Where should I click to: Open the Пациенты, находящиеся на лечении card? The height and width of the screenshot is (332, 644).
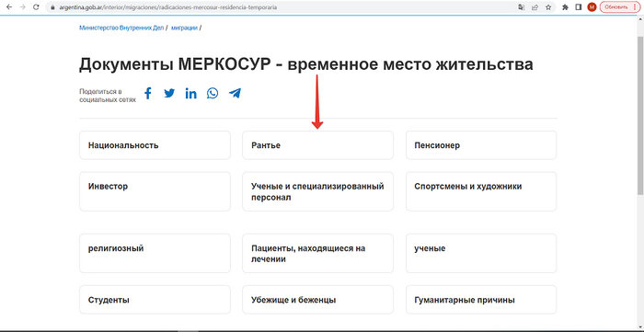point(318,254)
